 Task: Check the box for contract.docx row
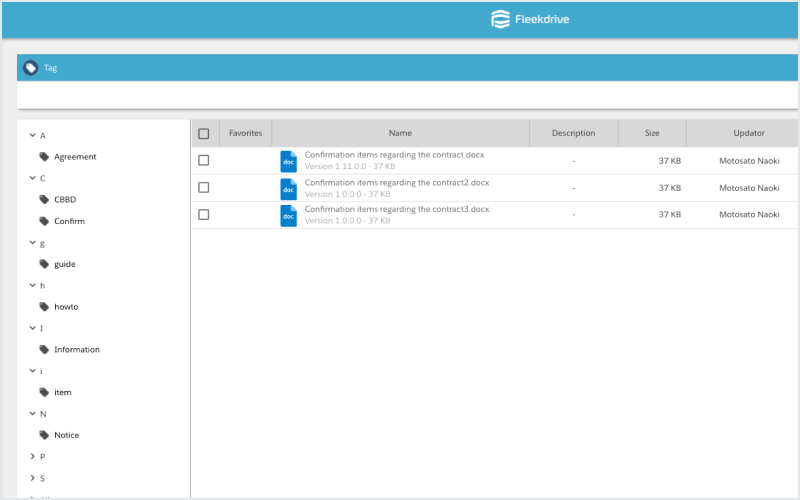(x=204, y=160)
